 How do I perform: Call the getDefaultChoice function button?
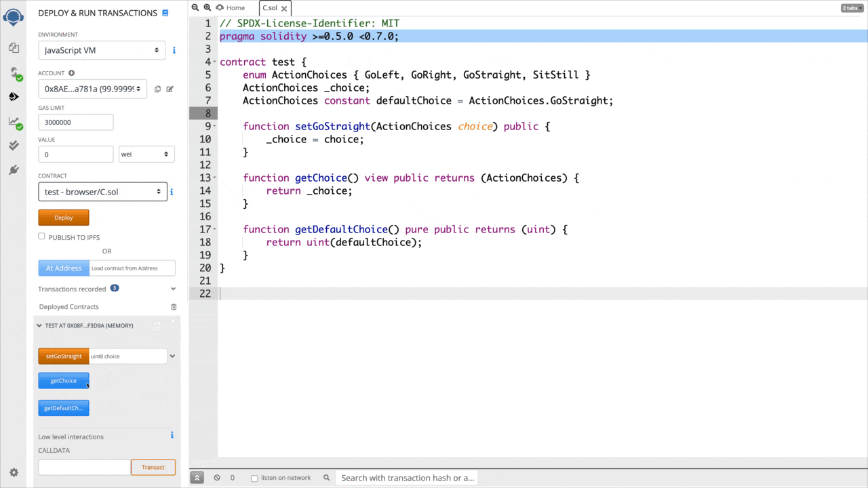64,408
